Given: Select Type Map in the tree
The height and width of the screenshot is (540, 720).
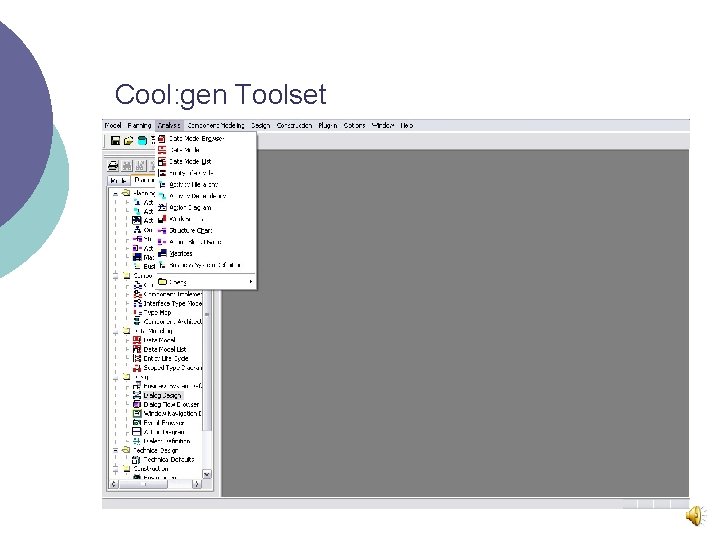Looking at the screenshot, I should tap(158, 313).
